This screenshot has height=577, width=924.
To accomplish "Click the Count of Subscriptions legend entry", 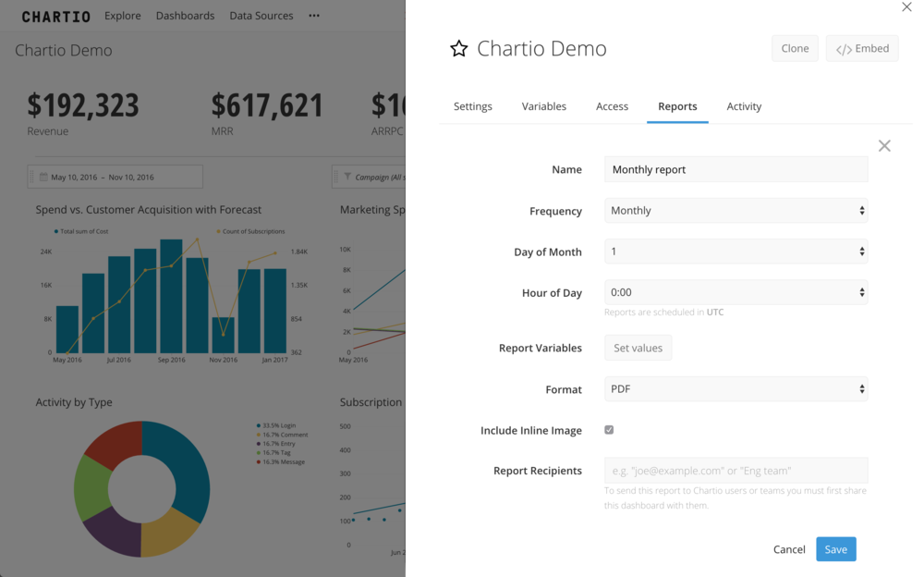I will pyautogui.click(x=251, y=231).
